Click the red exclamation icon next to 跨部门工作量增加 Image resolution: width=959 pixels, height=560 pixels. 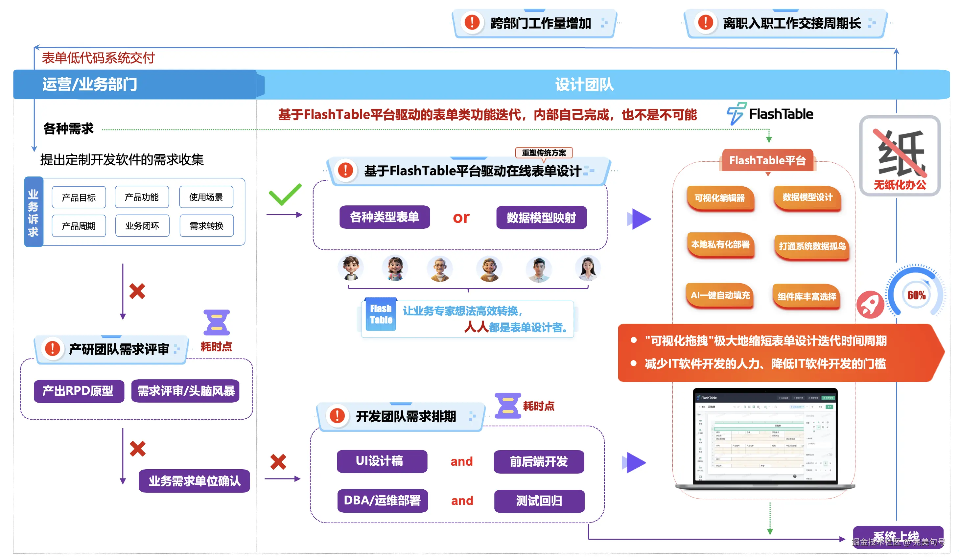[x=472, y=22]
